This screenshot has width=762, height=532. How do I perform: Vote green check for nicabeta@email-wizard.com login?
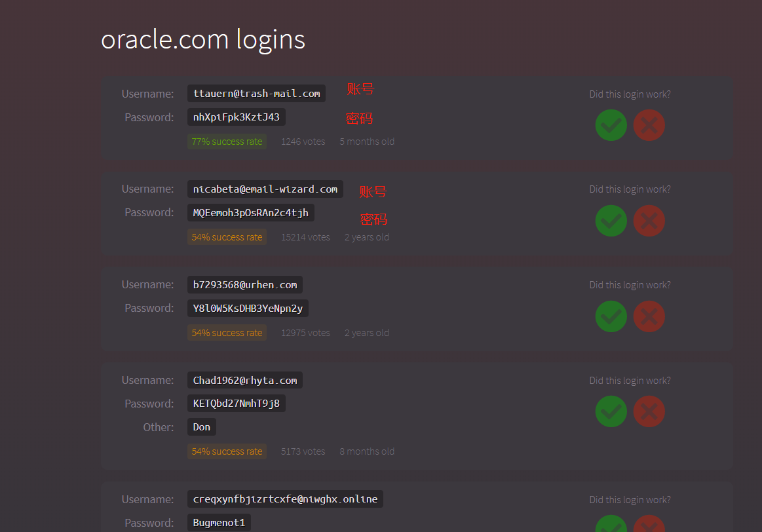pyautogui.click(x=611, y=221)
